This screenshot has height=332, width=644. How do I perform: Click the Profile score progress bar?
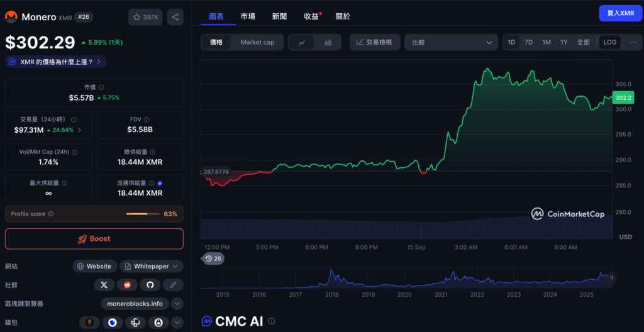pos(143,214)
